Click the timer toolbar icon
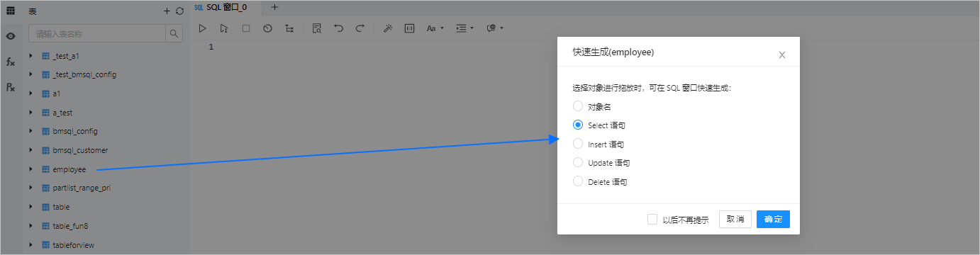The width and height of the screenshot is (980, 255). tap(267, 28)
